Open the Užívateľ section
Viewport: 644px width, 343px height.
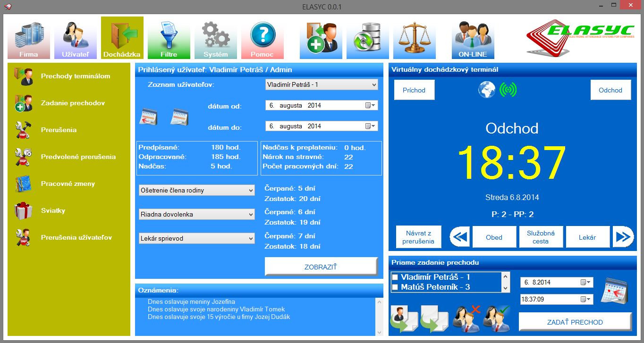(76, 38)
